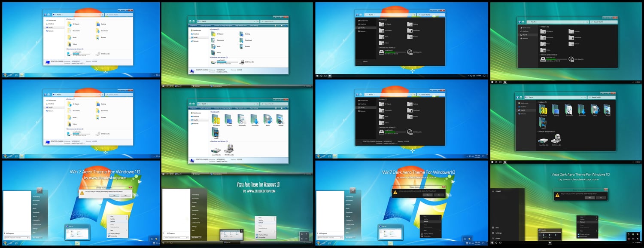644x248 pixels.
Task: Click cleo user icon in Vista Dark Aero Start menu
Action: [493, 227]
